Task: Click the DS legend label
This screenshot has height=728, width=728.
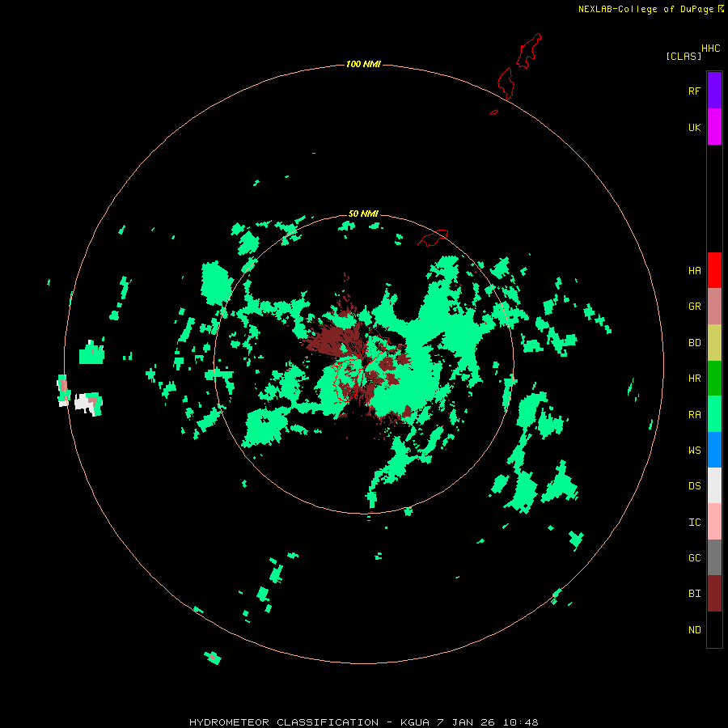Action: [694, 485]
